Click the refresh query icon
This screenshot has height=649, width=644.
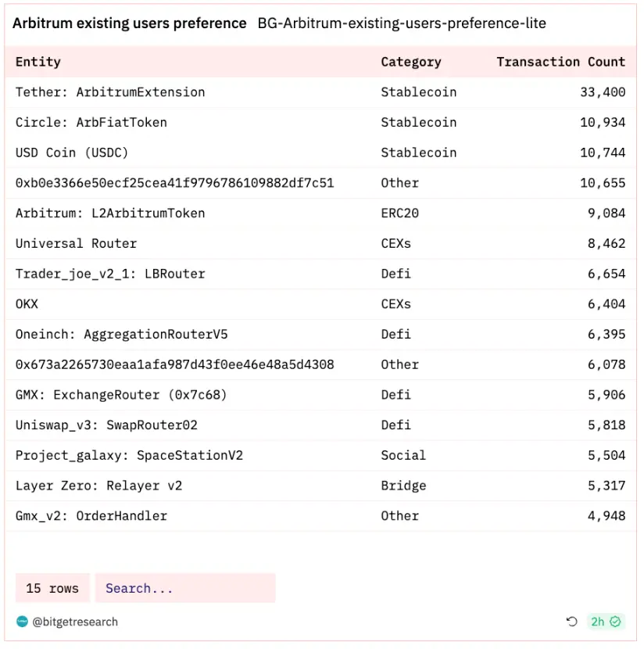click(x=572, y=622)
